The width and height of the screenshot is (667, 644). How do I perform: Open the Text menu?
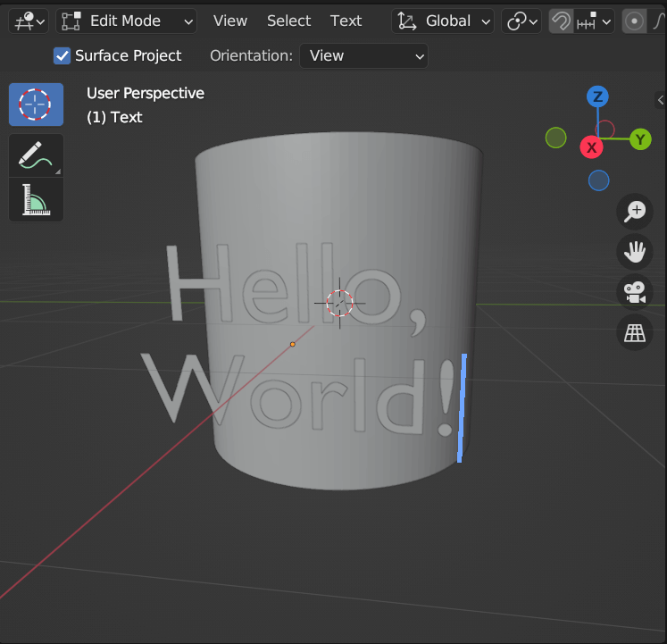pyautogui.click(x=346, y=21)
